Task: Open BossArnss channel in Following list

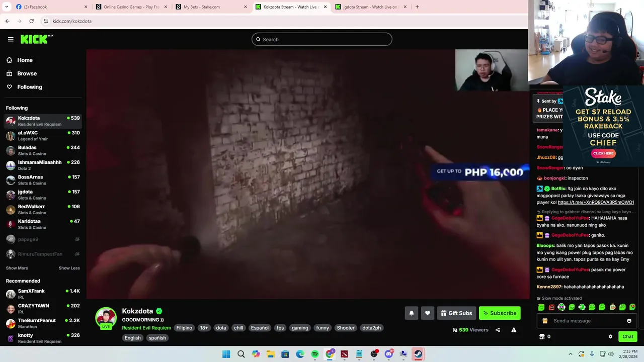Action: [43, 179]
